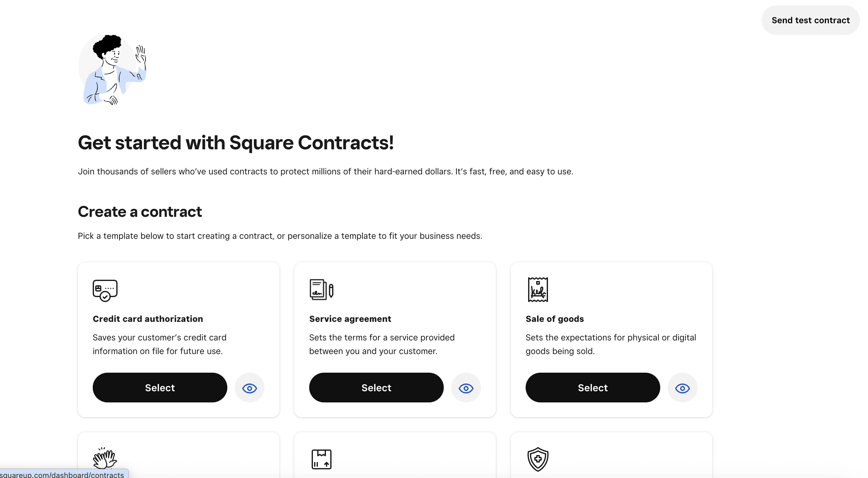Click the Credit card authorization title
Screen dimensions: 868x478
tap(148, 319)
